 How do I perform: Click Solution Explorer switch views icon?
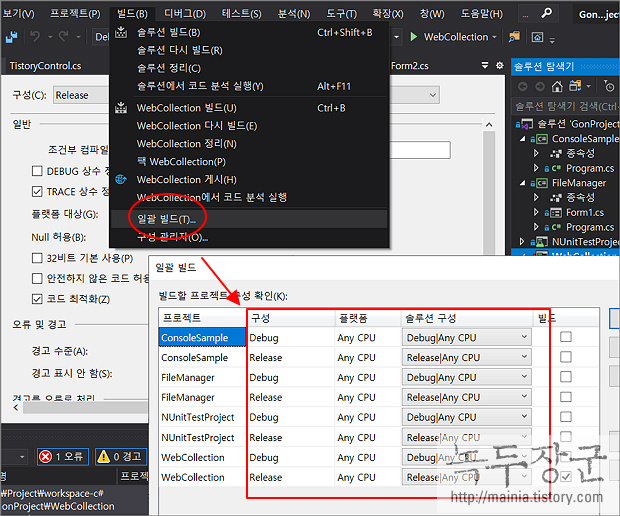[x=575, y=86]
